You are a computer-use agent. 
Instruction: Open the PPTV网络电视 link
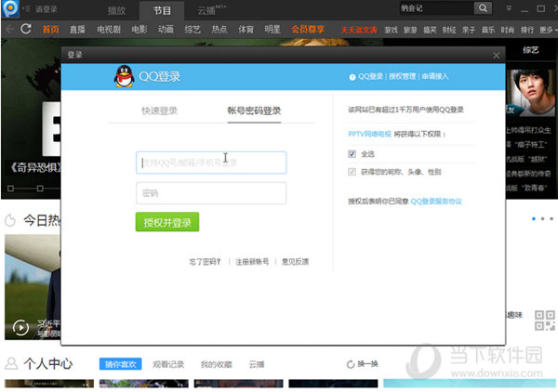[369, 134]
